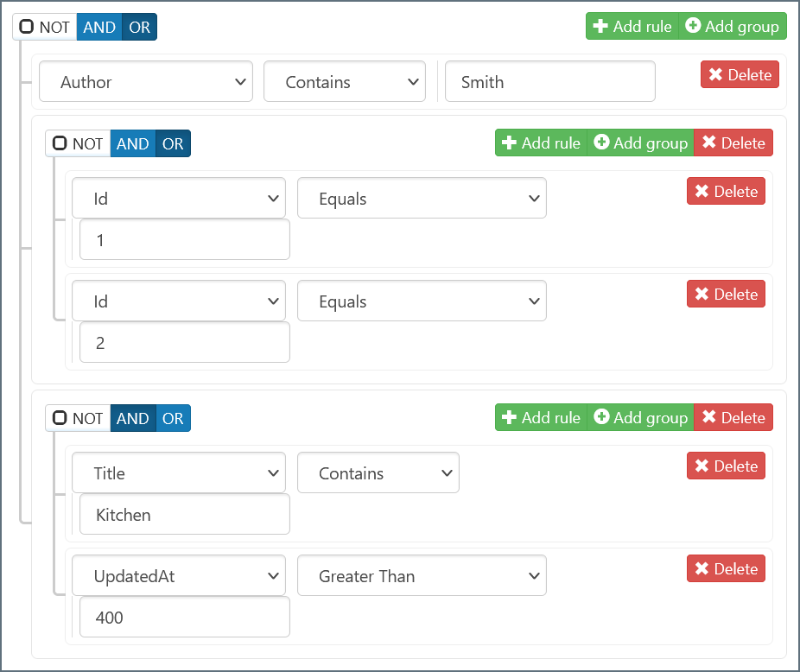800x672 pixels.
Task: Click the plus icon on the top-level Add rule
Action: pos(600,27)
